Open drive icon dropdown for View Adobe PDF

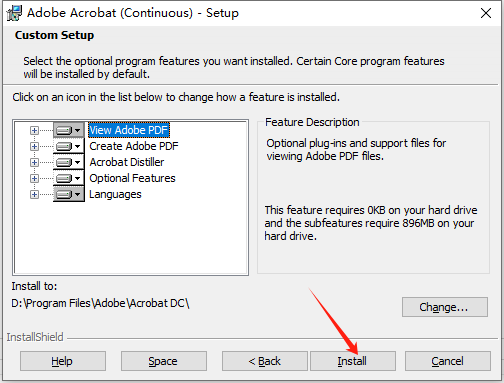tap(69, 130)
